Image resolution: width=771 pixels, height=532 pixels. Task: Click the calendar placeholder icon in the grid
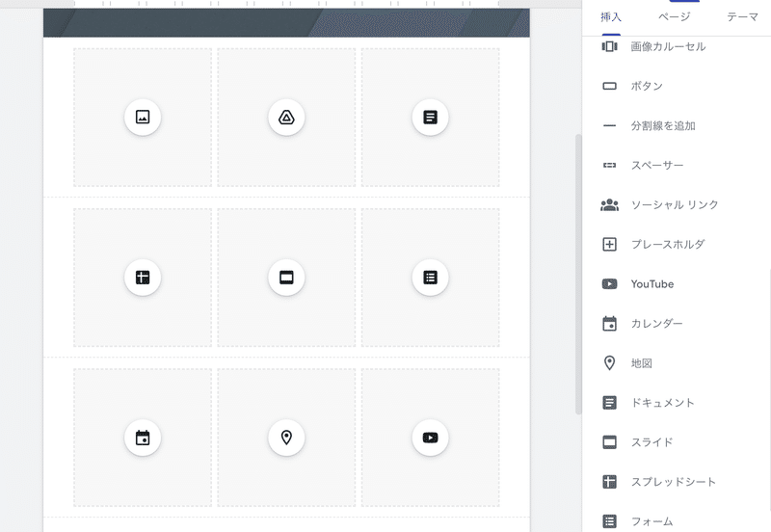pos(143,438)
